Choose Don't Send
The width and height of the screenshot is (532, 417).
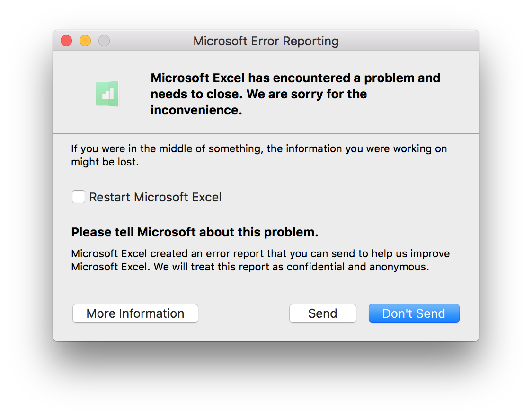click(414, 313)
